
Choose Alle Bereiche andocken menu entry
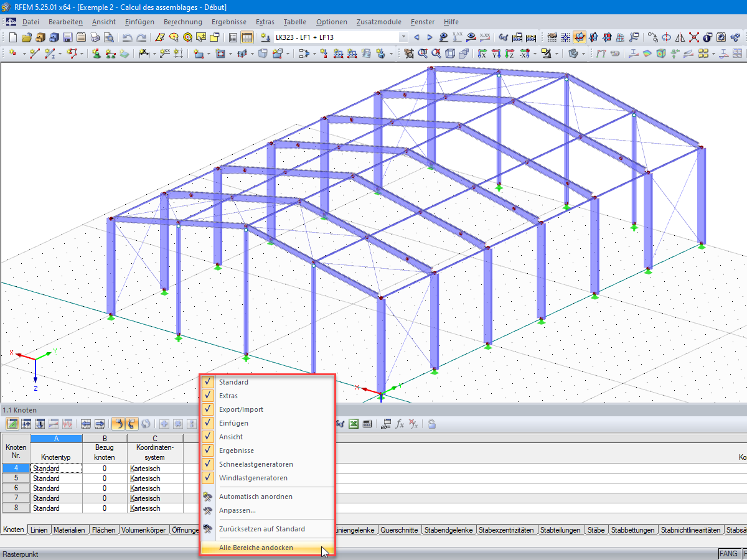point(268,548)
